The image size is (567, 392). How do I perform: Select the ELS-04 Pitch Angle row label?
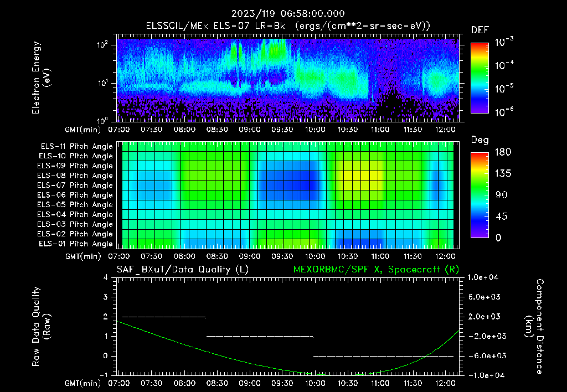(75, 214)
